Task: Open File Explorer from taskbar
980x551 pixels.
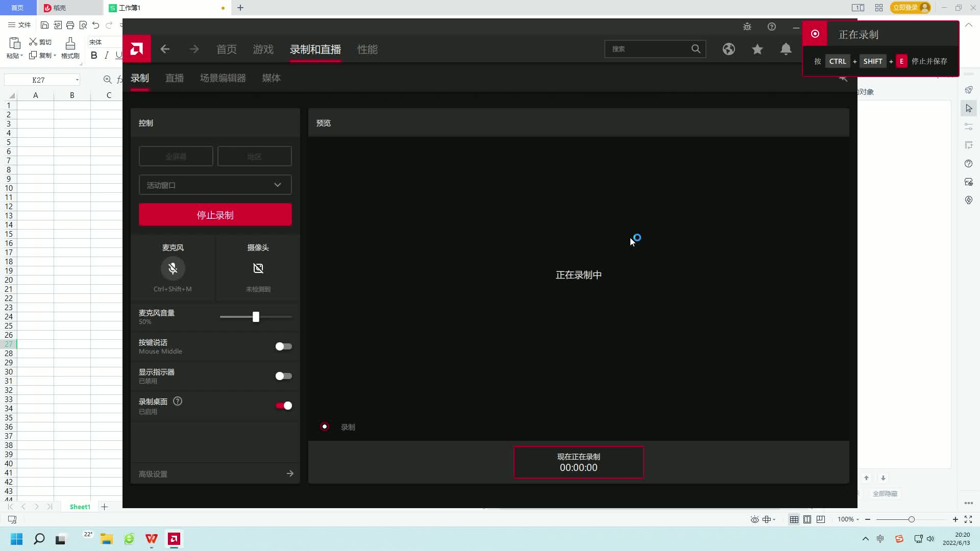Action: [106, 539]
